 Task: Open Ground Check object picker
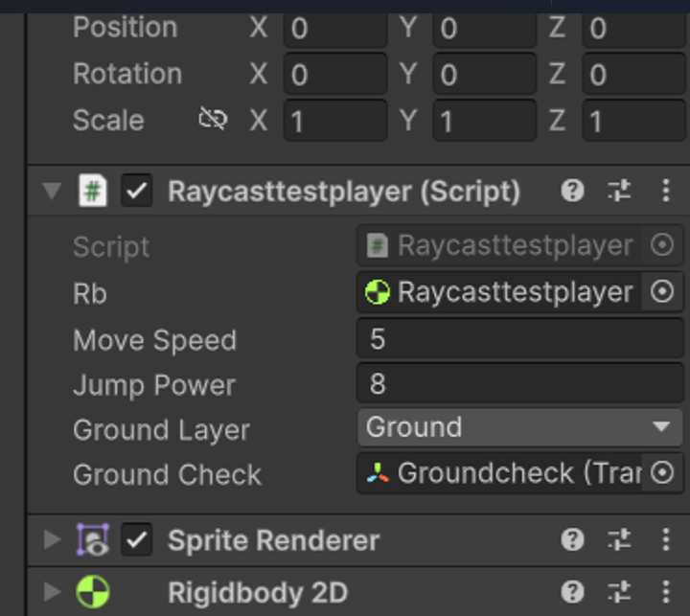tap(662, 472)
